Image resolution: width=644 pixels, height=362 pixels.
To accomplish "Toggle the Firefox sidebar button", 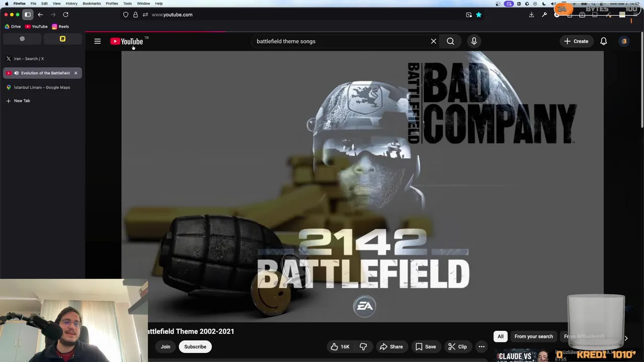I will 28,15.
